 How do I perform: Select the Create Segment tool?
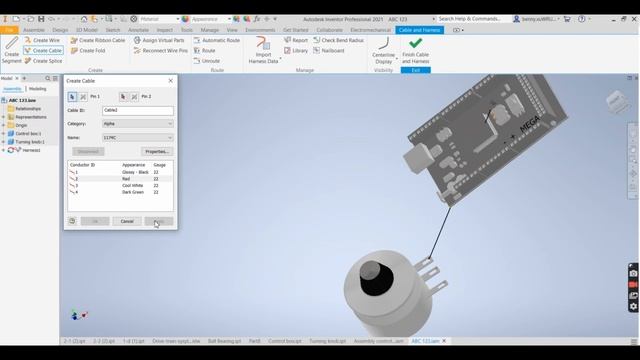click(11, 50)
